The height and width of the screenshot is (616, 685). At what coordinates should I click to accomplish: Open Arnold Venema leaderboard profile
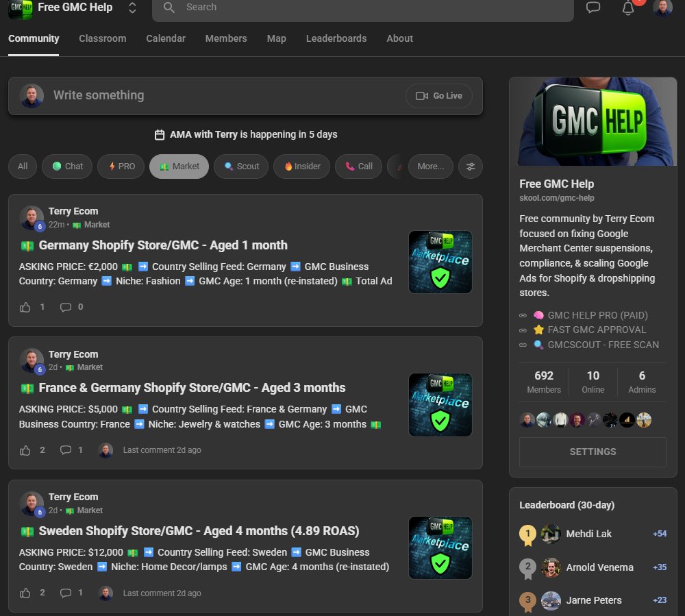600,567
